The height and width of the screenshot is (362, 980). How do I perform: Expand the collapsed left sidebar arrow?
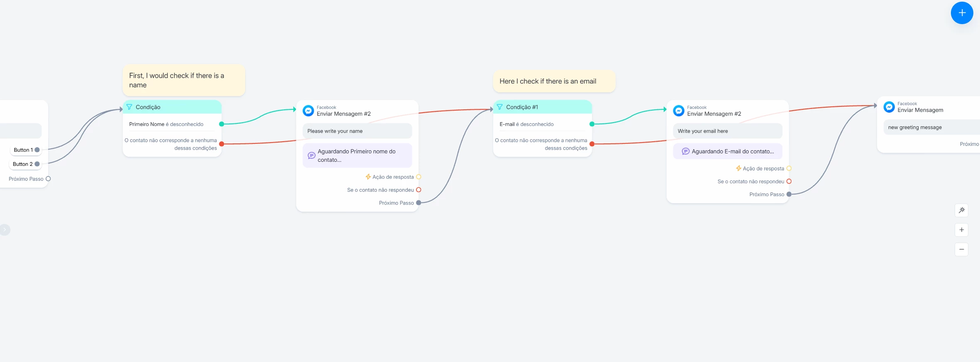click(x=5, y=230)
